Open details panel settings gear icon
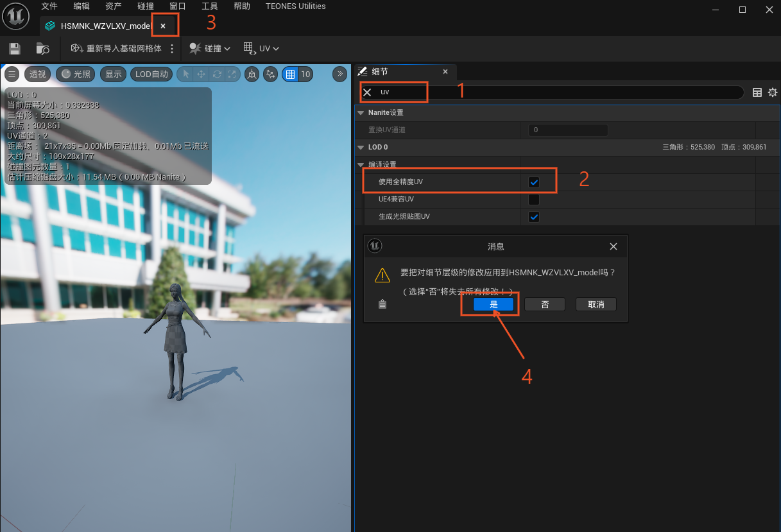This screenshot has height=532, width=781. click(x=773, y=92)
